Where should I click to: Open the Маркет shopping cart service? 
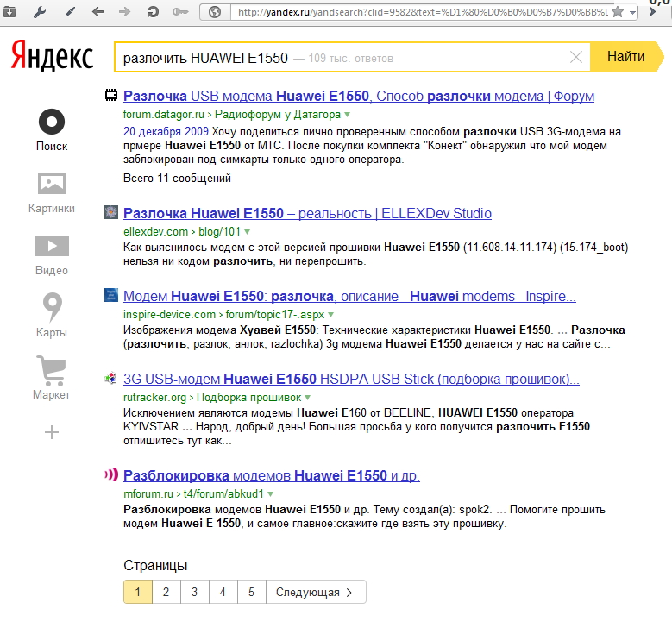[x=52, y=378]
